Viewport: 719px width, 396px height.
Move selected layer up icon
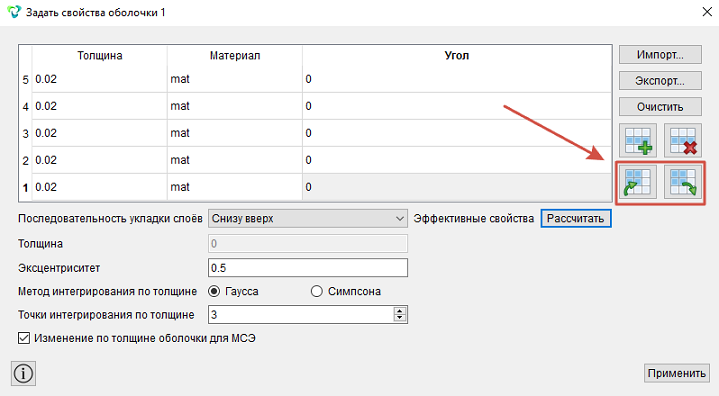(638, 182)
